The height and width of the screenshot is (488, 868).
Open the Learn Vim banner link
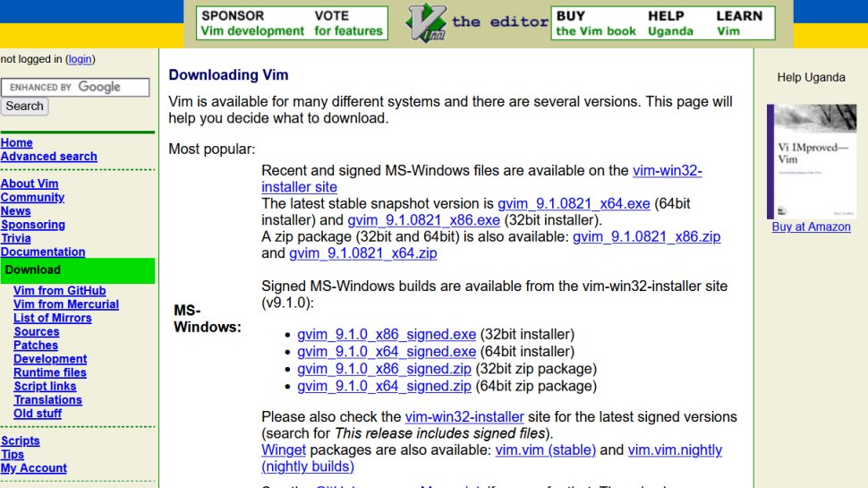(x=739, y=23)
